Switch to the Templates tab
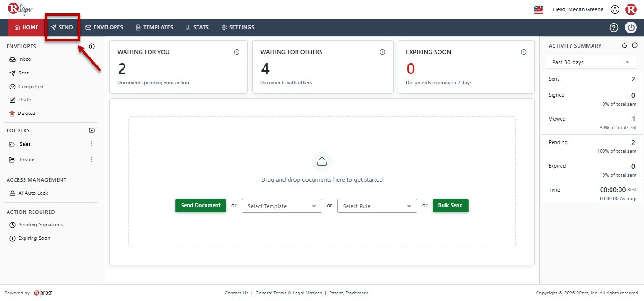Viewport: 644px width, 301px height. coord(154,27)
